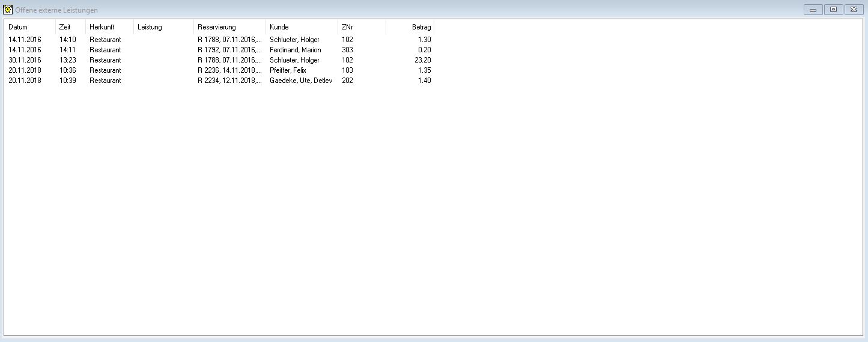The height and width of the screenshot is (342, 868).
Task: Sort list by the Zeit column header
Action: (70, 27)
